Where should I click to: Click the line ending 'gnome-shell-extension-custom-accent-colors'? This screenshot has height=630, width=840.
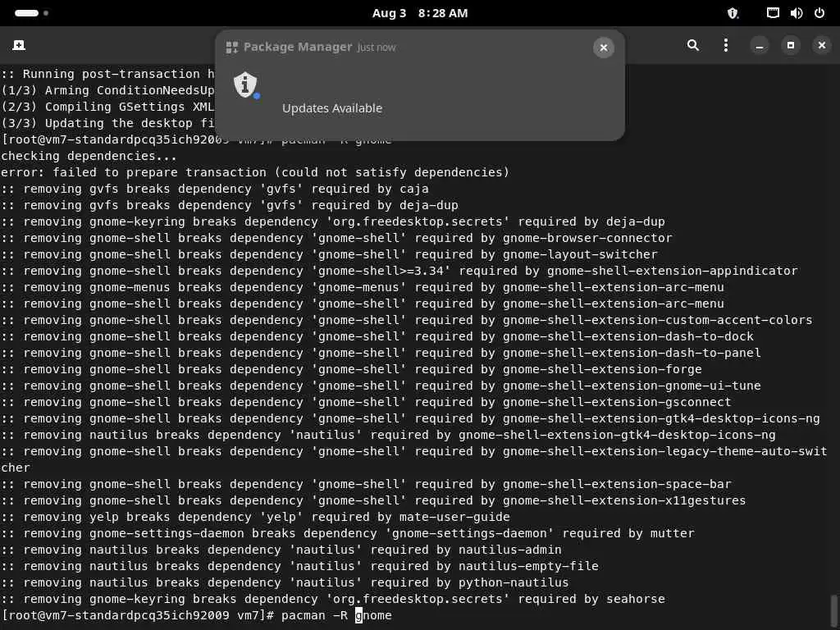point(407,320)
